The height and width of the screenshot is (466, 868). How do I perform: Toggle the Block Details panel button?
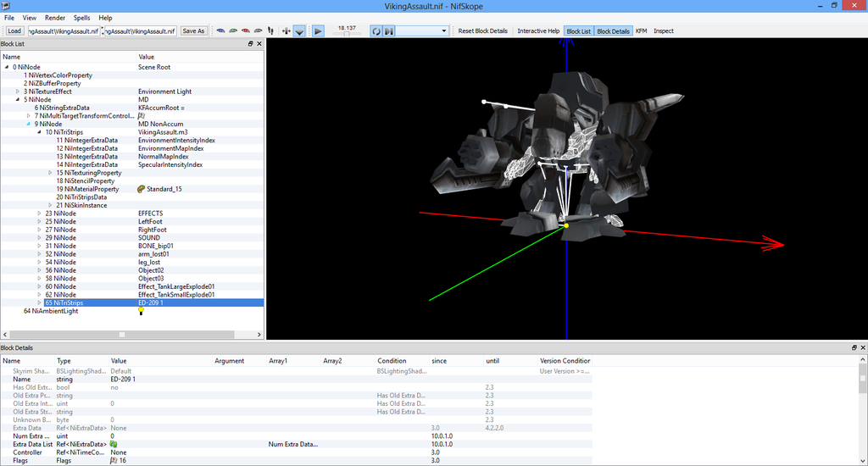tap(613, 31)
